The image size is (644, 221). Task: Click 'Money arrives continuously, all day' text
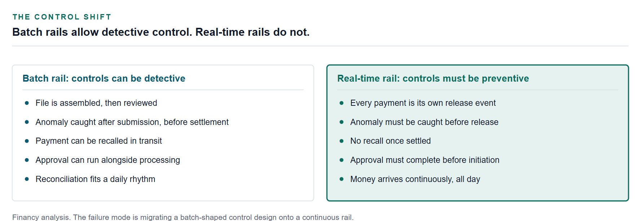click(415, 179)
